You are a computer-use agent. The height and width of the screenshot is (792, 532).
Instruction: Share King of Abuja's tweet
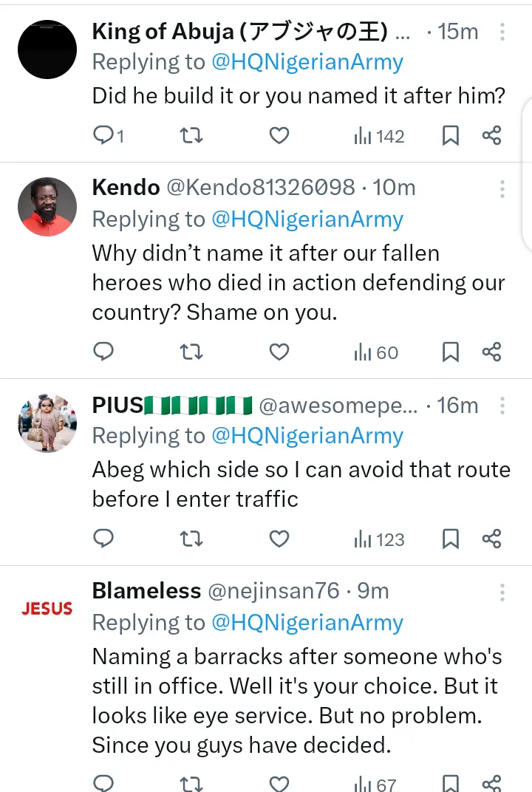click(492, 135)
